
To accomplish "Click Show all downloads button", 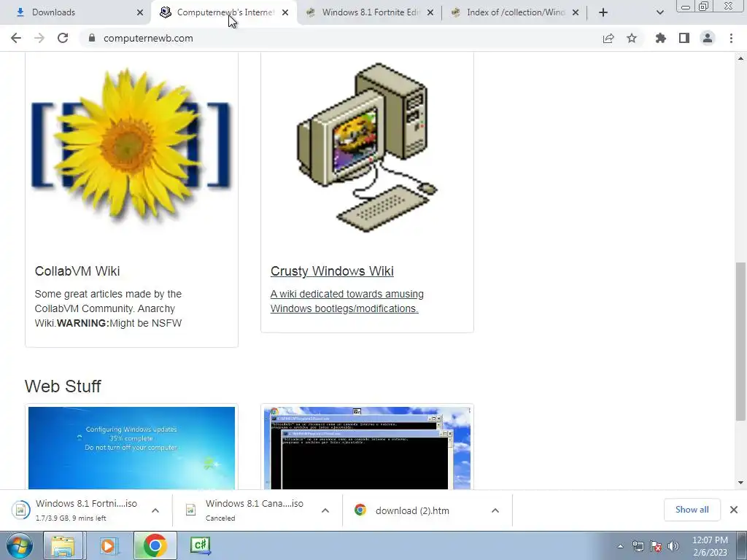I will pos(692,510).
